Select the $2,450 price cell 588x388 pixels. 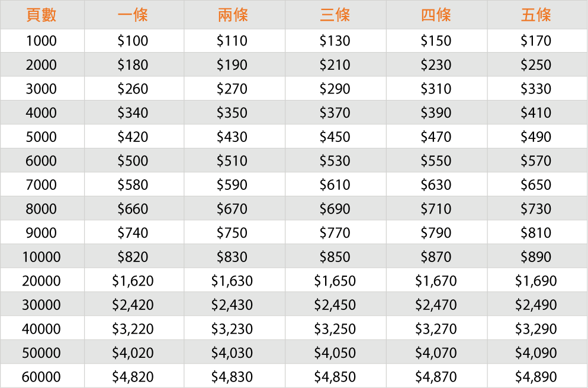click(x=335, y=305)
